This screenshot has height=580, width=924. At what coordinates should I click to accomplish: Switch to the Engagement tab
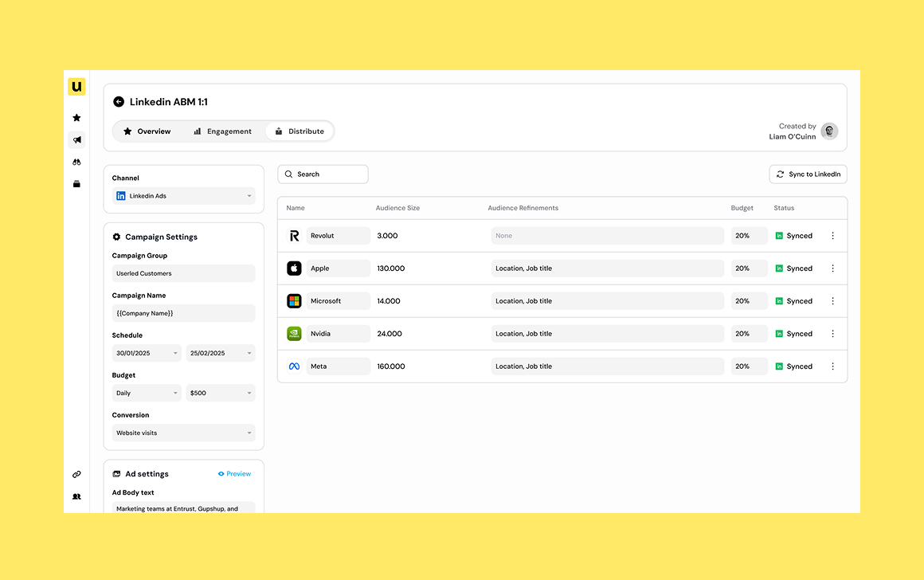point(223,131)
